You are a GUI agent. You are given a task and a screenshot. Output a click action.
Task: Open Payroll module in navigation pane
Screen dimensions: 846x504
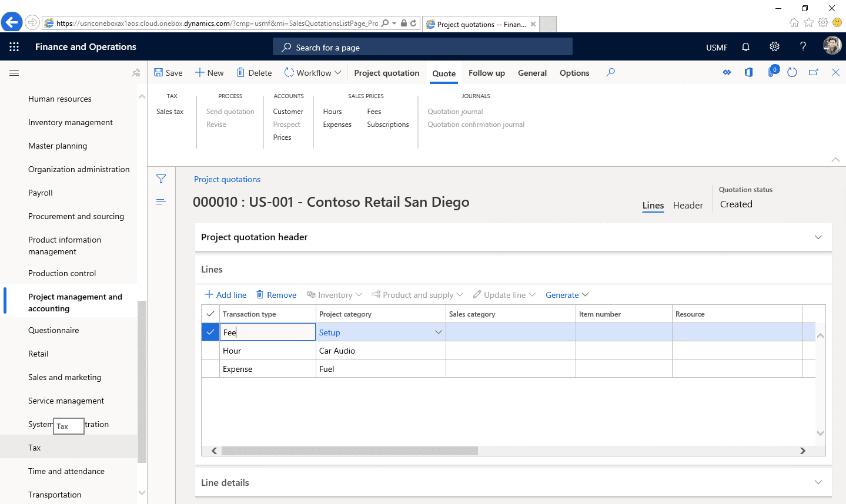41,193
